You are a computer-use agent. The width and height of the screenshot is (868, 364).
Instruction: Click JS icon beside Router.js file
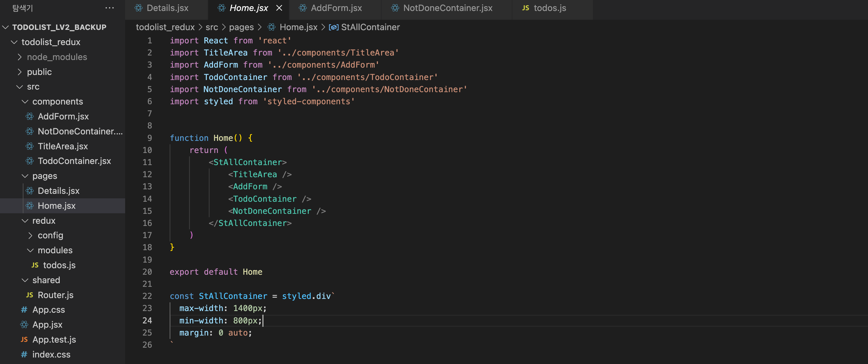[30, 295]
